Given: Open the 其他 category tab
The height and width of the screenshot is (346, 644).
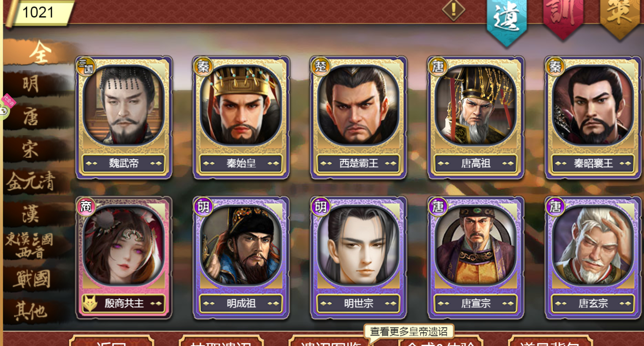Looking at the screenshot, I should 32,311.
